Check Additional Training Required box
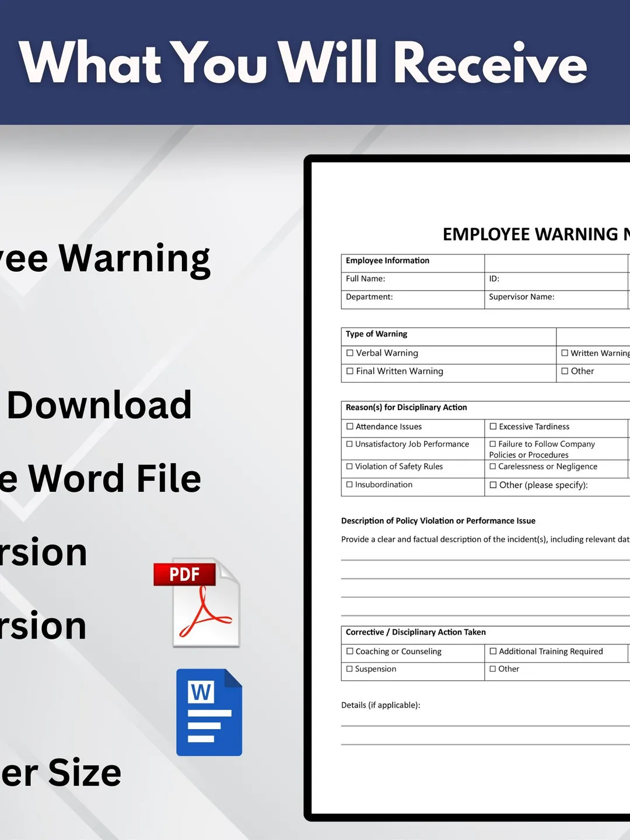The height and width of the screenshot is (840, 630). [x=493, y=651]
